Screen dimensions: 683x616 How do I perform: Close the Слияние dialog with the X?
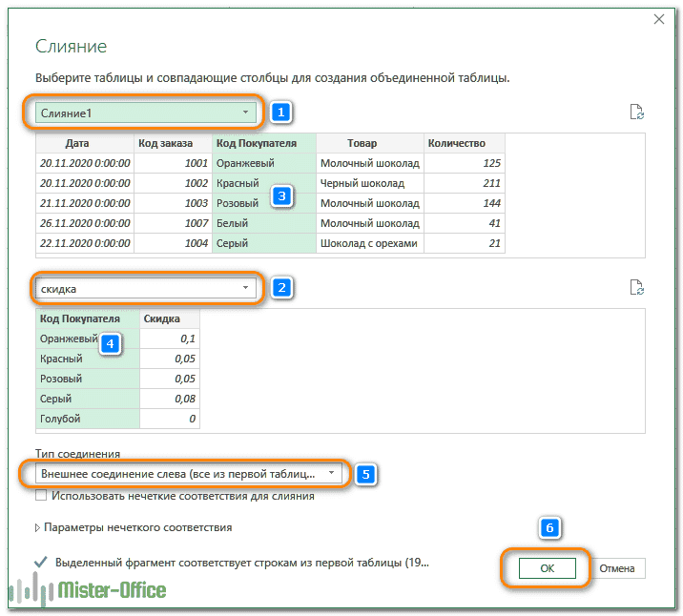(657, 18)
